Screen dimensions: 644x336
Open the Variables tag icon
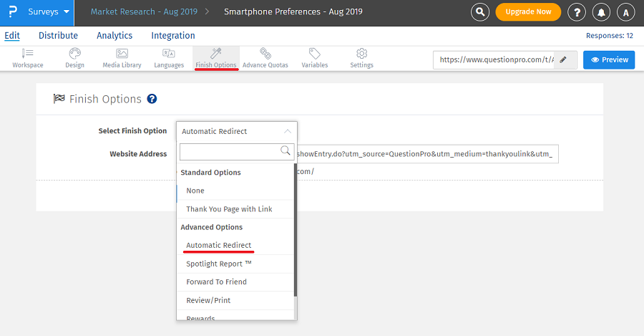[314, 54]
